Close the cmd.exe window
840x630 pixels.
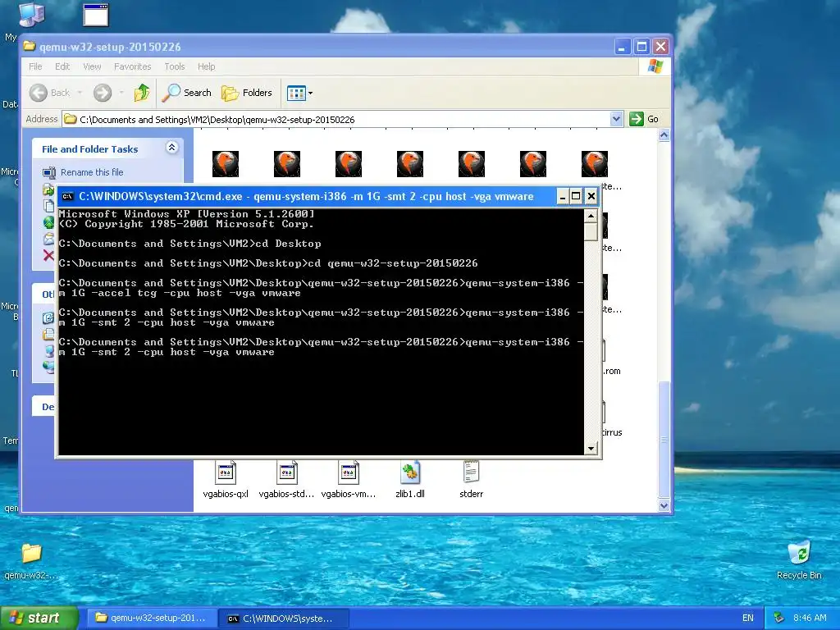click(591, 197)
